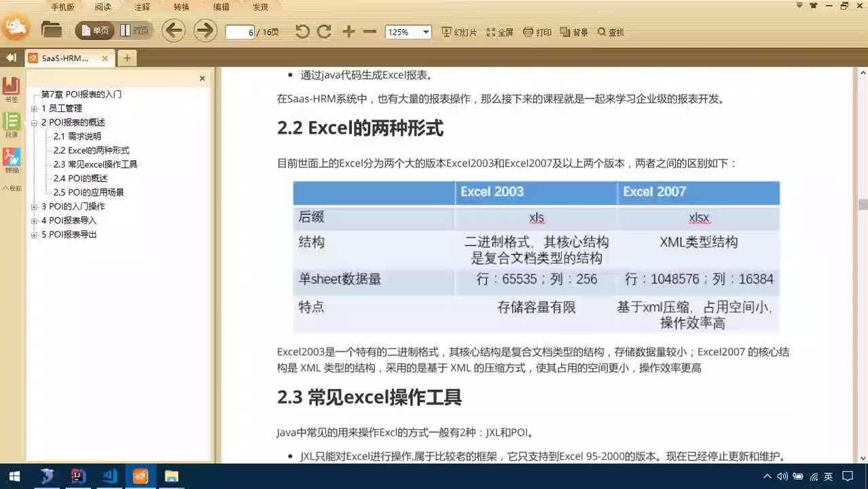Screen dimensions: 868x489
Task: Rotate the page clockwise
Action: tap(324, 31)
